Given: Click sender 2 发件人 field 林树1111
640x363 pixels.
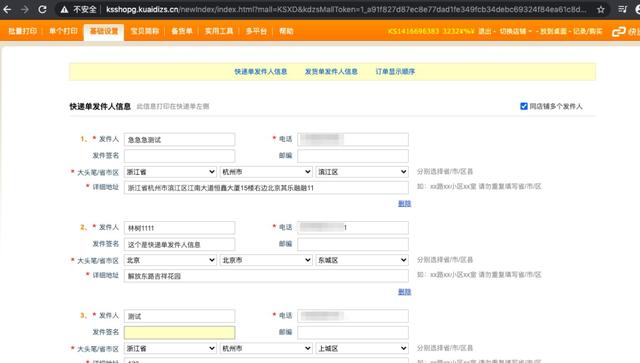Looking at the screenshot, I should click(x=180, y=228).
